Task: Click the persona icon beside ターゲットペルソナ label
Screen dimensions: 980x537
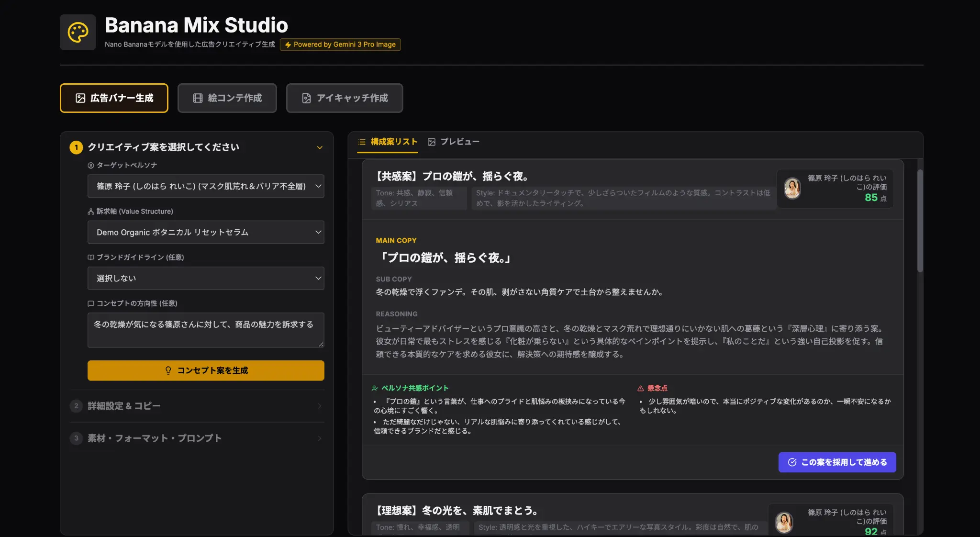Action: click(x=91, y=165)
